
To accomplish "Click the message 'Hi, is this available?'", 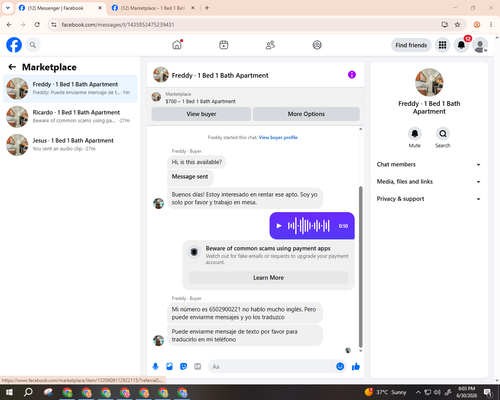I will click(197, 162).
